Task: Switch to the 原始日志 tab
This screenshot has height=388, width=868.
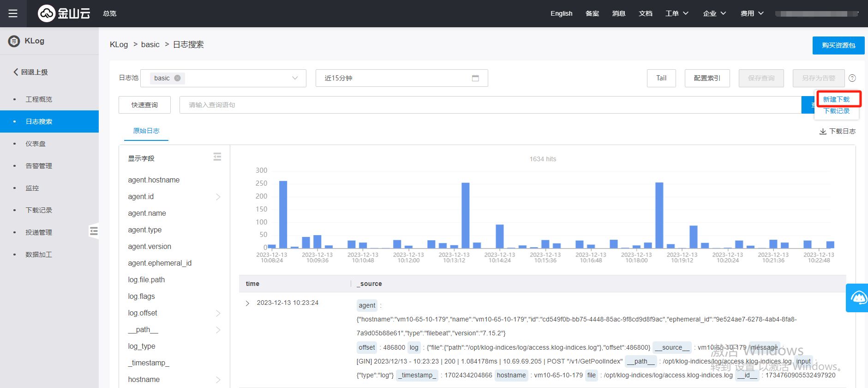Action: click(146, 131)
